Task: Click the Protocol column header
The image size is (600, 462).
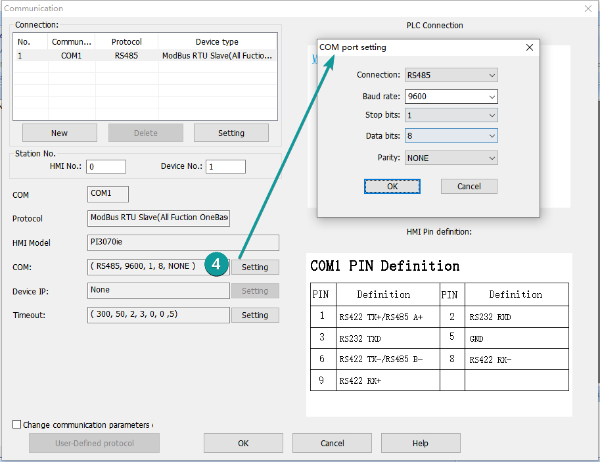Action: [126, 42]
